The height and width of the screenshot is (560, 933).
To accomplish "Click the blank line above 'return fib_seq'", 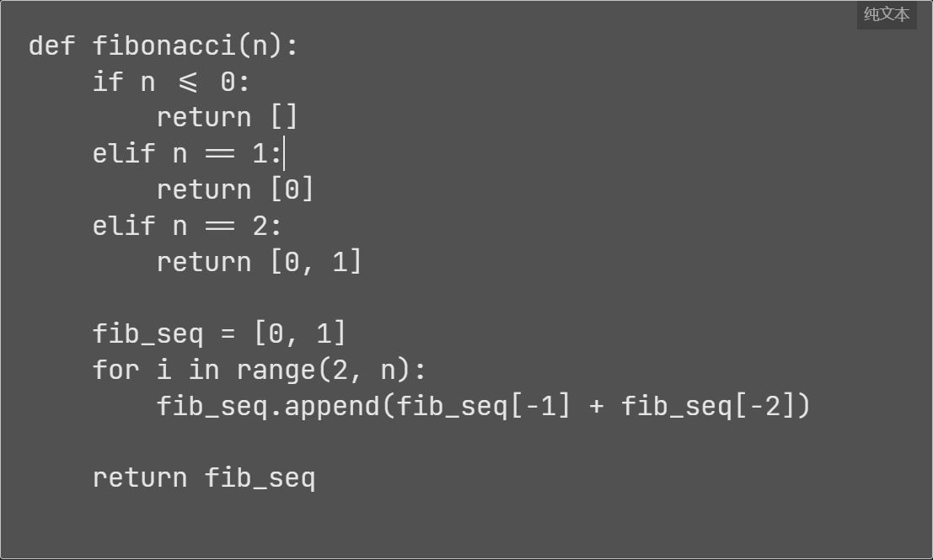I will coord(467,442).
